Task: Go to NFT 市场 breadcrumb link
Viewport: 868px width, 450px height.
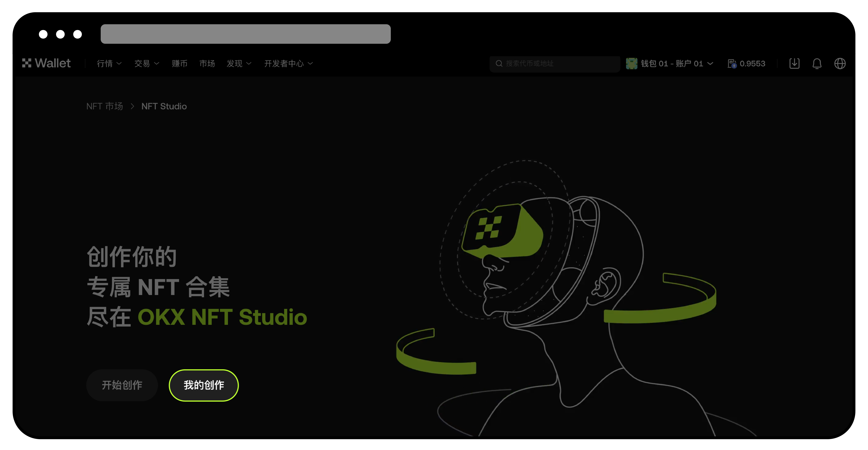Action: point(105,106)
